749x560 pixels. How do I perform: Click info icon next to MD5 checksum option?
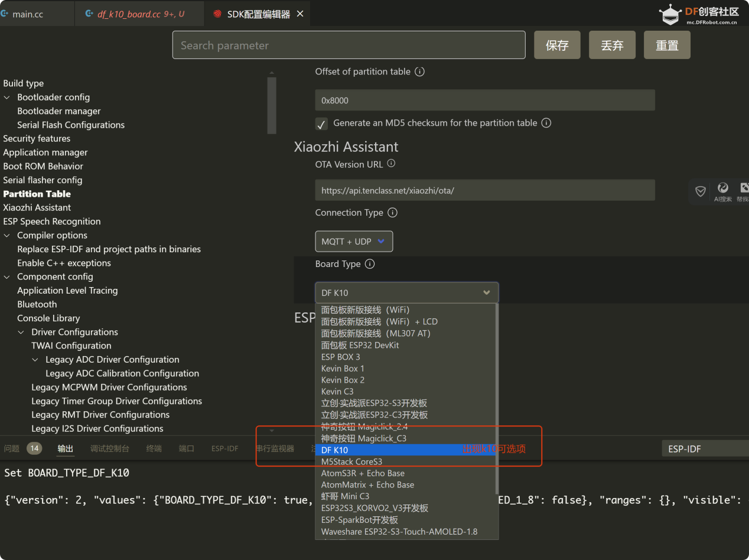coord(546,123)
